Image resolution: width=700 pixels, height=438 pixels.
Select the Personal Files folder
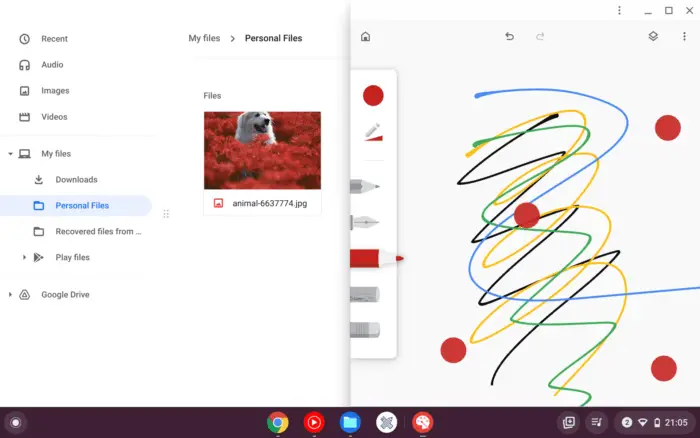point(76,205)
